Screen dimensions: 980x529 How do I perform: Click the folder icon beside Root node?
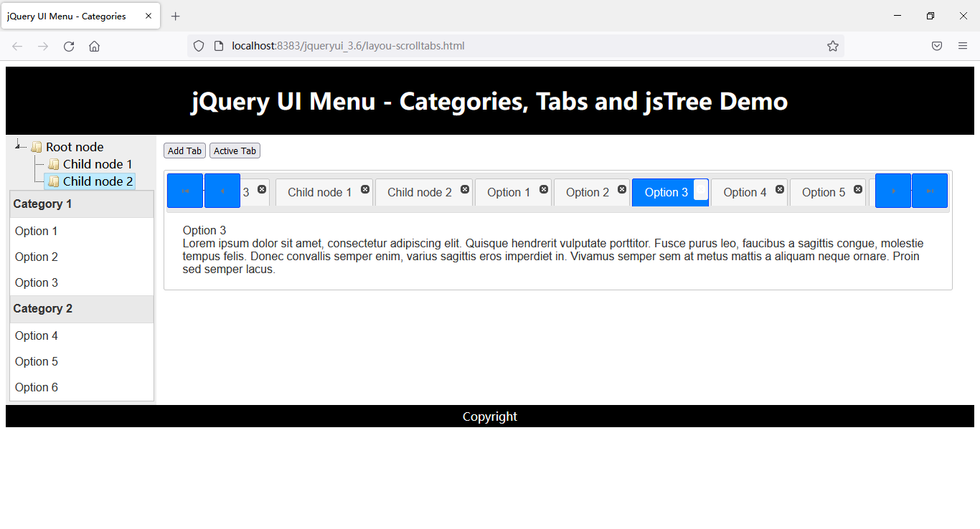point(36,146)
